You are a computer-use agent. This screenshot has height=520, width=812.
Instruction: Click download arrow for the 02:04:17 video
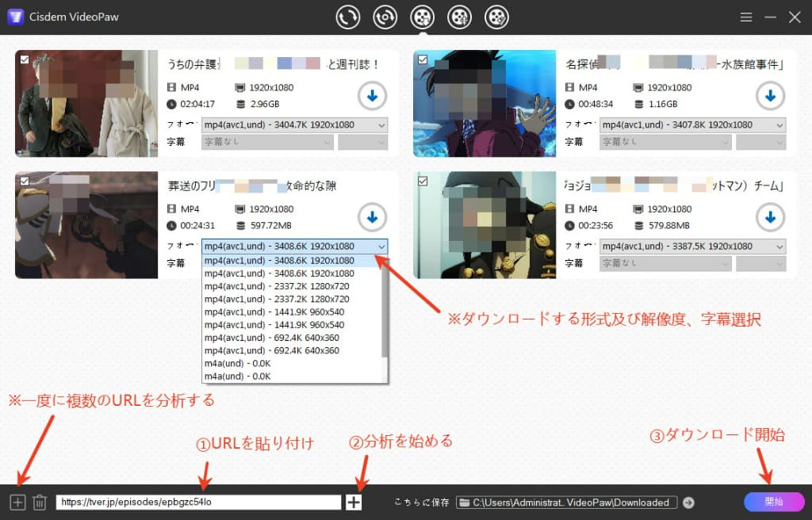[x=371, y=96]
